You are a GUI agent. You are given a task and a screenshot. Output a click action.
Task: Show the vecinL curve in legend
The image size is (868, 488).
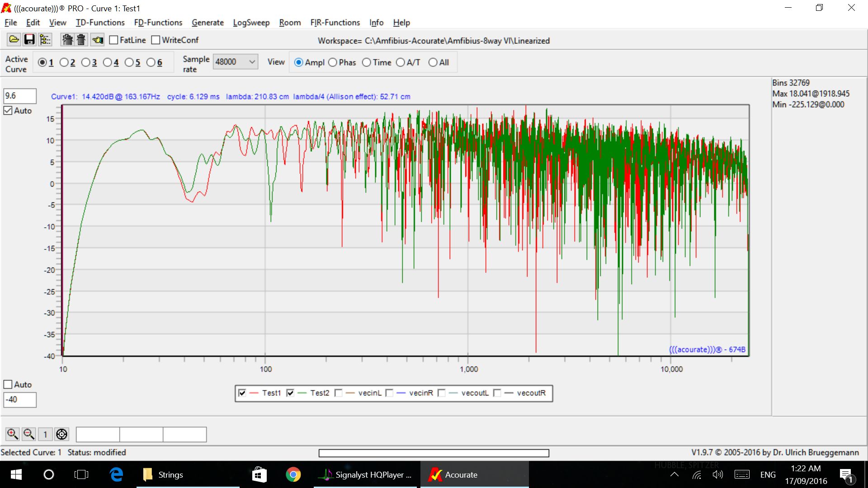pyautogui.click(x=339, y=393)
